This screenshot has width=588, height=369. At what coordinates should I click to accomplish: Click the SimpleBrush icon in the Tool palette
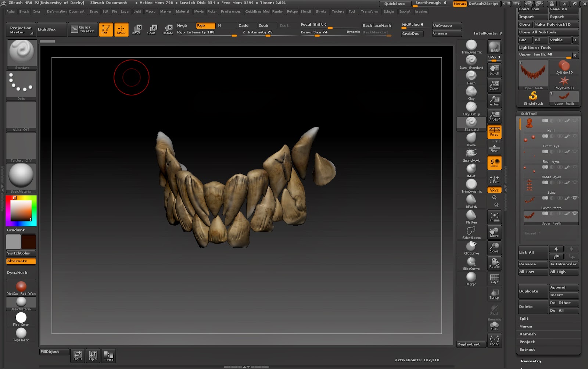point(533,97)
